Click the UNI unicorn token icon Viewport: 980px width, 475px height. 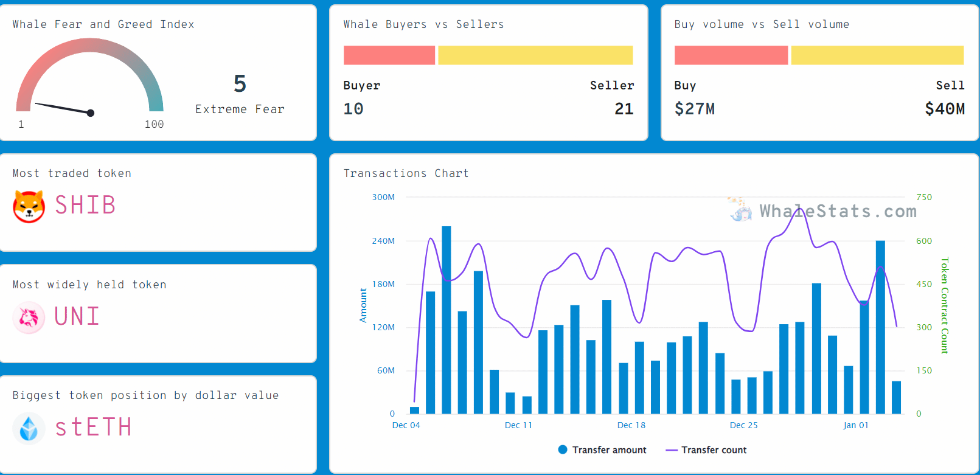(x=29, y=317)
